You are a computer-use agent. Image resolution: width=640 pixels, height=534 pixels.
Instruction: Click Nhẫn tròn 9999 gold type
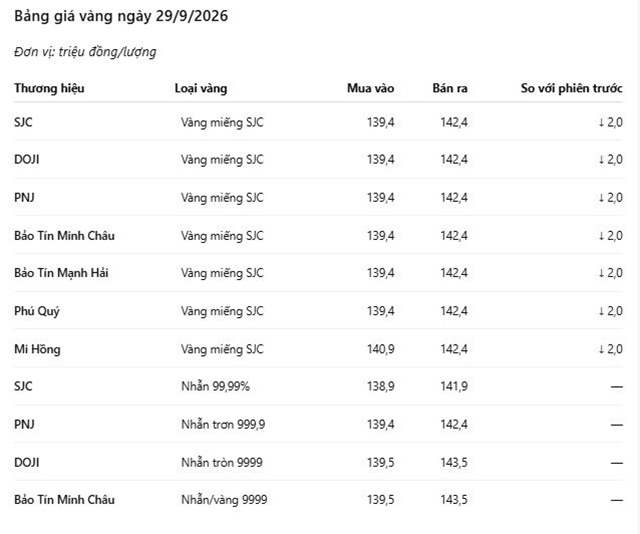point(222,463)
